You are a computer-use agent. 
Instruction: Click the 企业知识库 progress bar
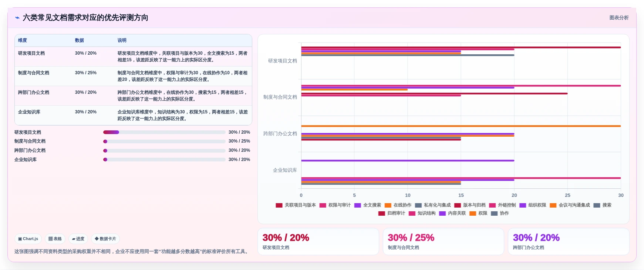[164, 160]
